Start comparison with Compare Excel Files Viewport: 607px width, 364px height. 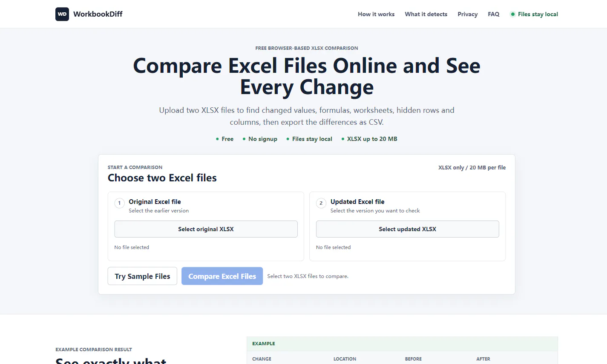pyautogui.click(x=222, y=276)
